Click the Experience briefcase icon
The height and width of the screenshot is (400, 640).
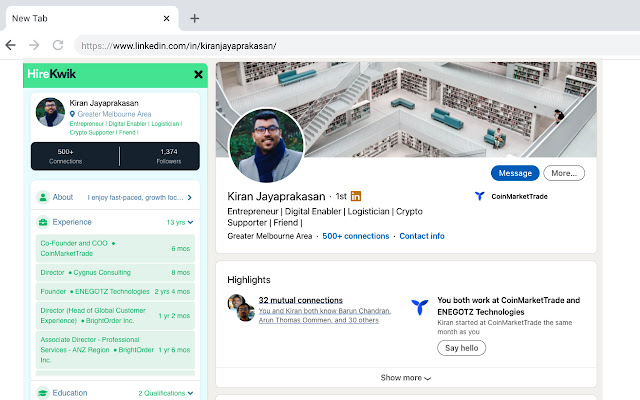[42, 222]
